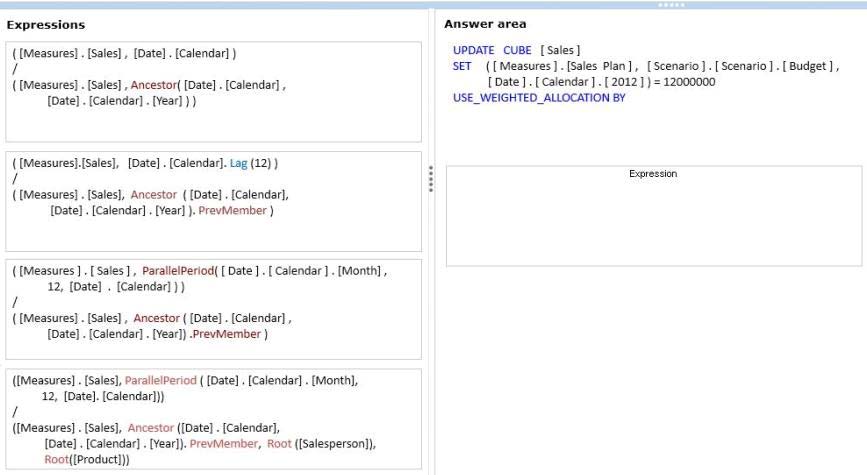Click the Answer area heading
This screenshot has height=475, width=867.
[485, 24]
